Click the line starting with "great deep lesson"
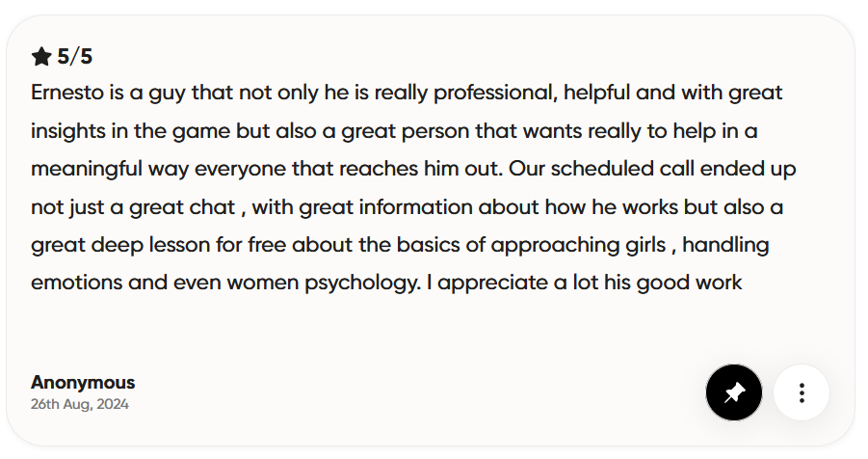The height and width of the screenshot is (459, 868). coord(400,245)
